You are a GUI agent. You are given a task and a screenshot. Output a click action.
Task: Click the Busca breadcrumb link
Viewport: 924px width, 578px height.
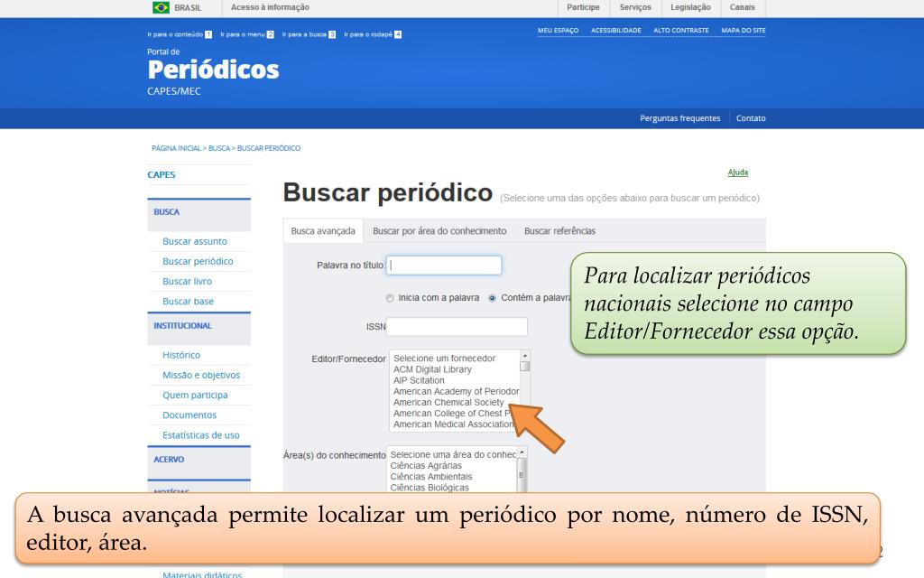pyautogui.click(x=218, y=148)
